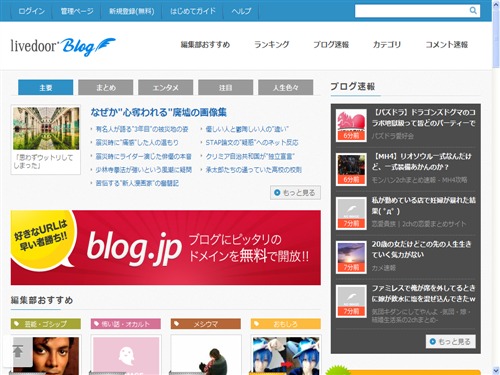Viewport: 500px width, 375px height.
Task: Open link 優しい人と厳しい人の"違い"
Action: pos(247,129)
